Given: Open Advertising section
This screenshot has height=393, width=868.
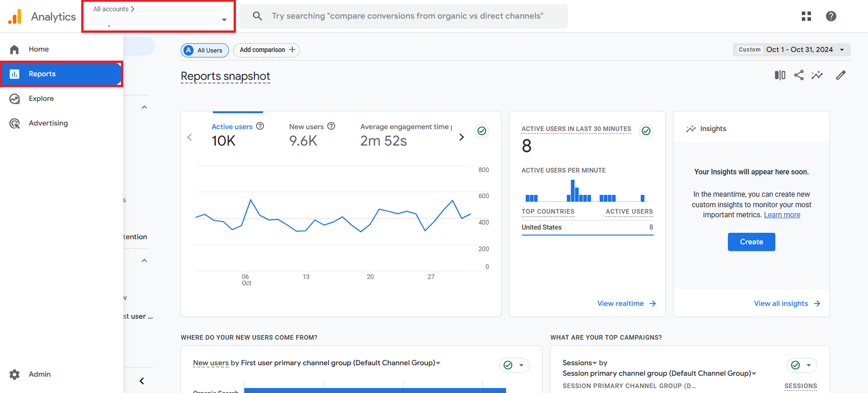Looking at the screenshot, I should (61, 123).
